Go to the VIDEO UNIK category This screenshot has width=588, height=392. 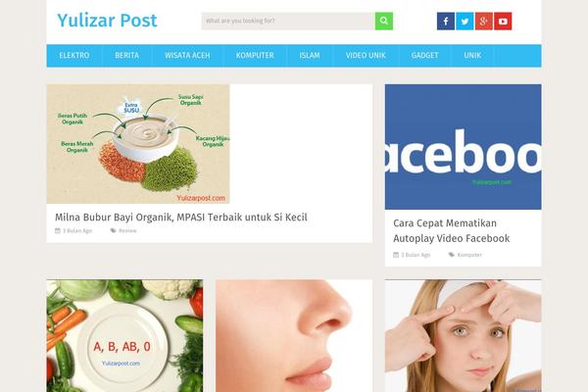tap(366, 56)
